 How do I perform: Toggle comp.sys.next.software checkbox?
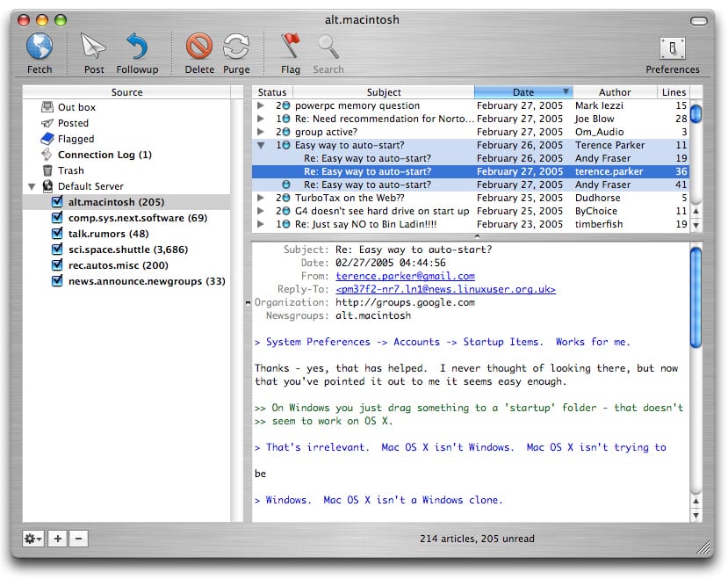[x=57, y=218]
